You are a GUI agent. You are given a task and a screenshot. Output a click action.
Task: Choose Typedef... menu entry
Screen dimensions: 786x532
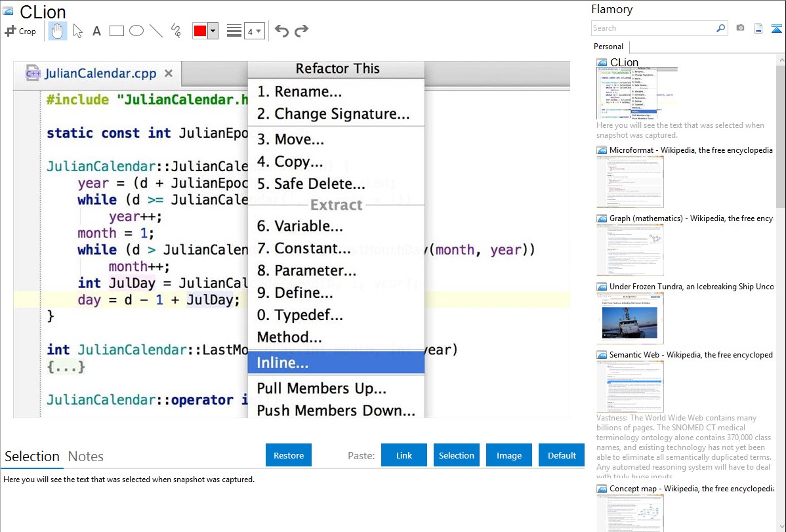tap(336, 315)
